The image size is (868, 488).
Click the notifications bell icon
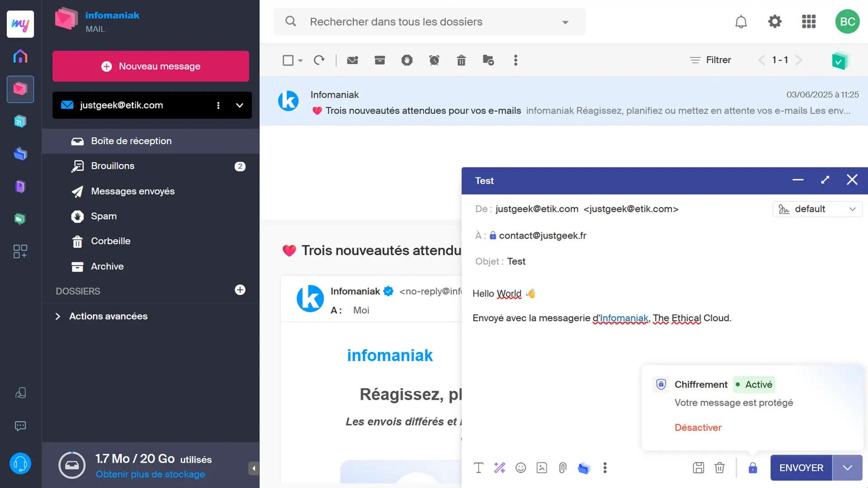tap(741, 22)
